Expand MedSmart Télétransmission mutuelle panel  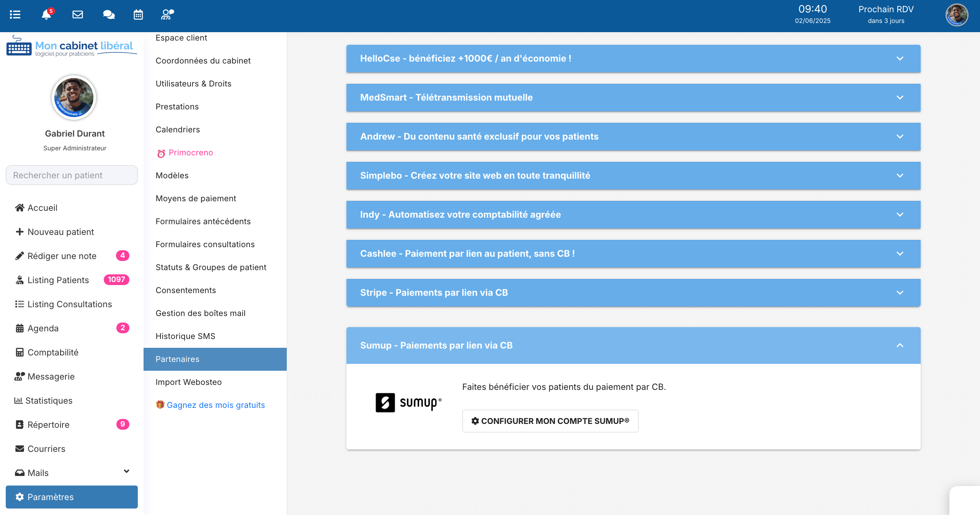(x=633, y=98)
